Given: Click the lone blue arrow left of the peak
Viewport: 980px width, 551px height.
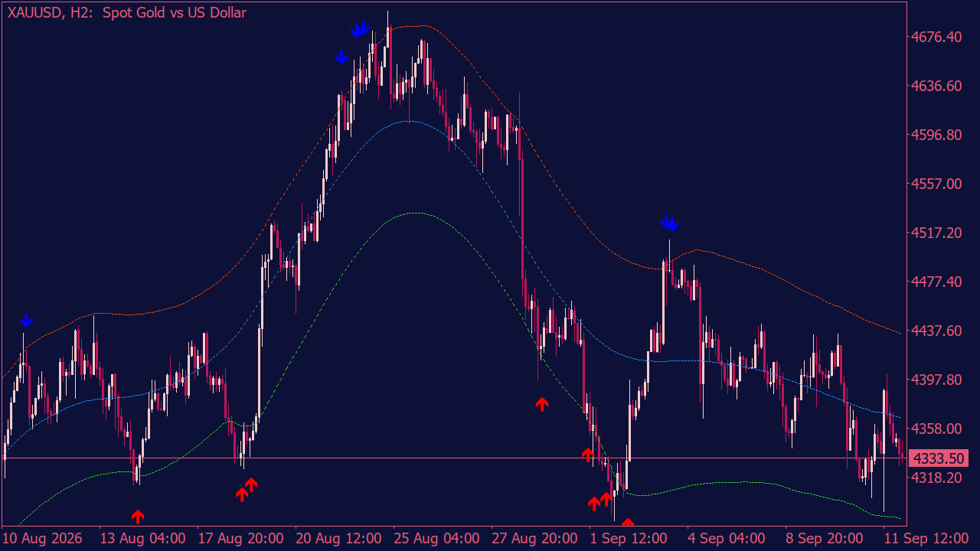Looking at the screenshot, I should click(342, 57).
